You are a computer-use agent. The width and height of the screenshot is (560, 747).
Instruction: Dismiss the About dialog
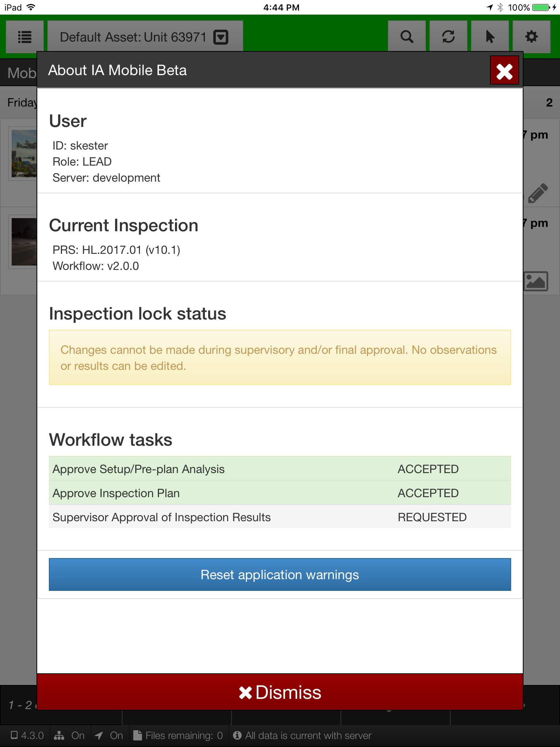click(x=280, y=692)
